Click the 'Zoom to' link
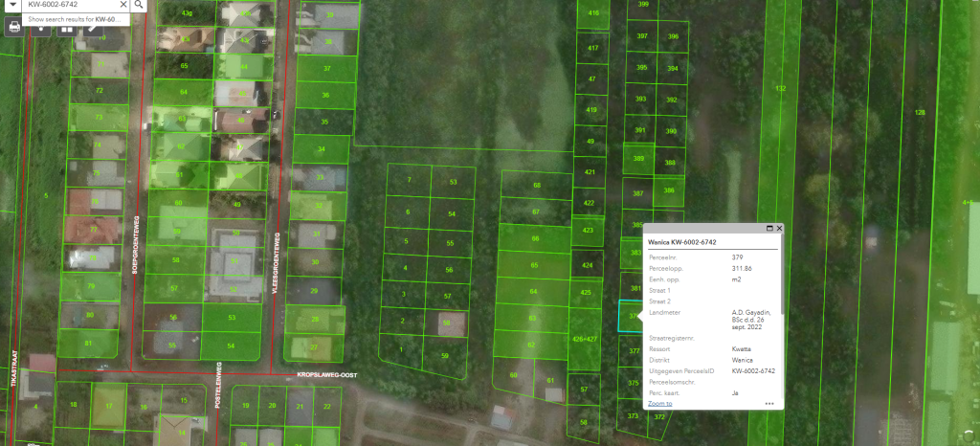980x446 pixels. pos(660,404)
